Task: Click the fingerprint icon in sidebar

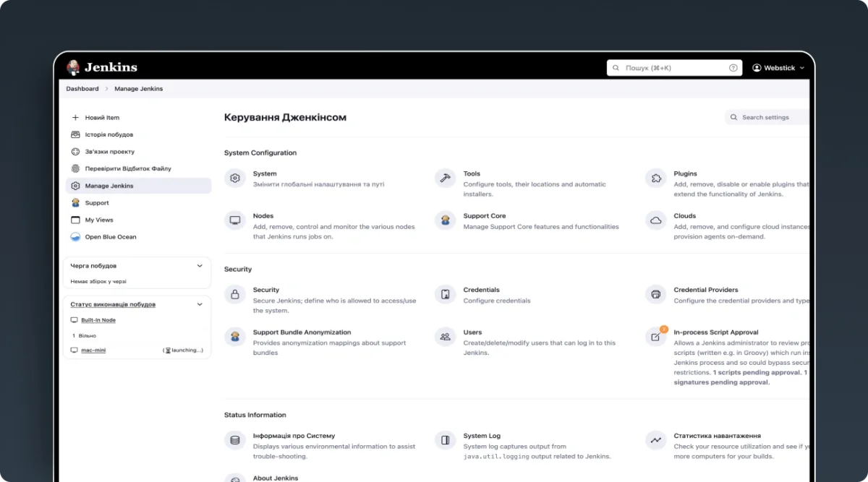Action: point(75,168)
